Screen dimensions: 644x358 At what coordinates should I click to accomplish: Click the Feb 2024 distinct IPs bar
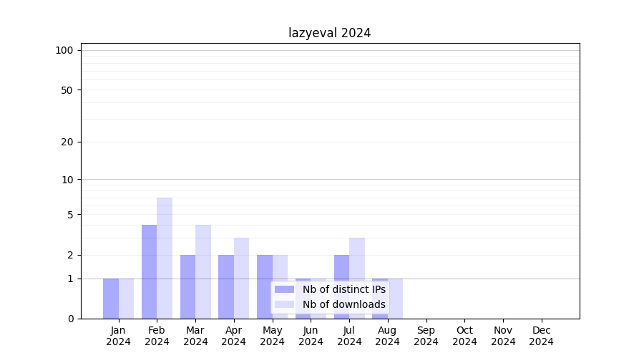coord(149,271)
